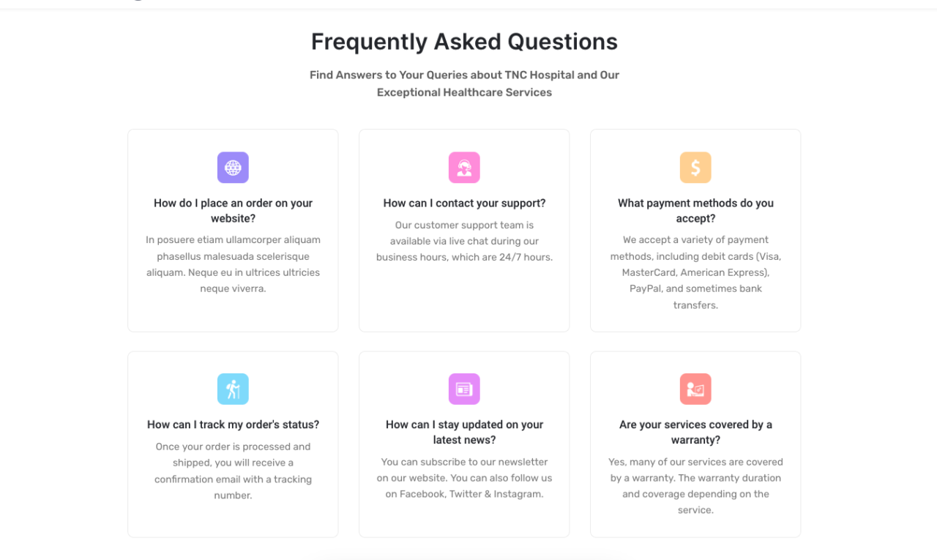This screenshot has width=937, height=560.
Task: Click the orange dollar sign icon
Action: click(695, 168)
